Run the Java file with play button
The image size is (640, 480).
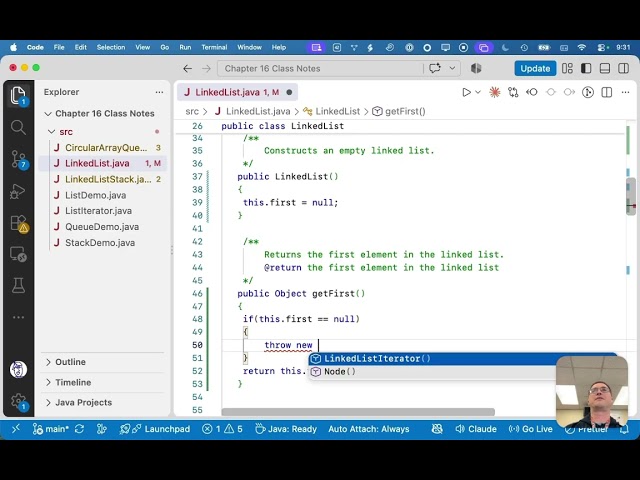tap(466, 93)
